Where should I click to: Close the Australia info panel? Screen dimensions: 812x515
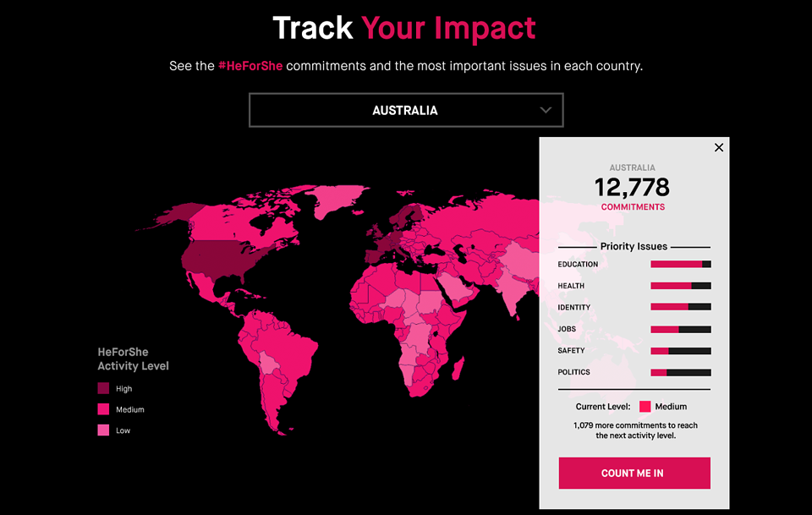[719, 147]
